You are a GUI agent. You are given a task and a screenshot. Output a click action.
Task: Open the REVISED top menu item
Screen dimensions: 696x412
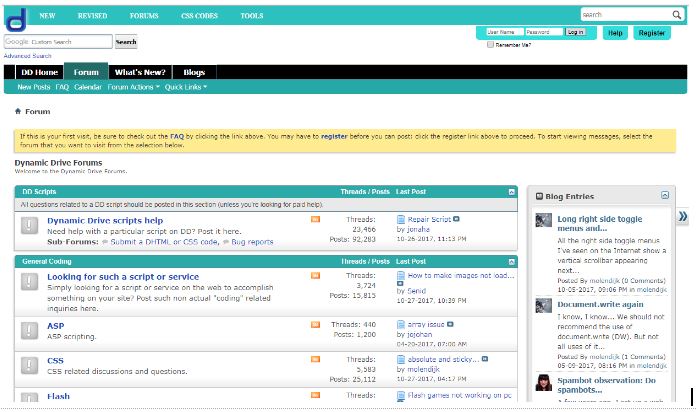point(92,16)
